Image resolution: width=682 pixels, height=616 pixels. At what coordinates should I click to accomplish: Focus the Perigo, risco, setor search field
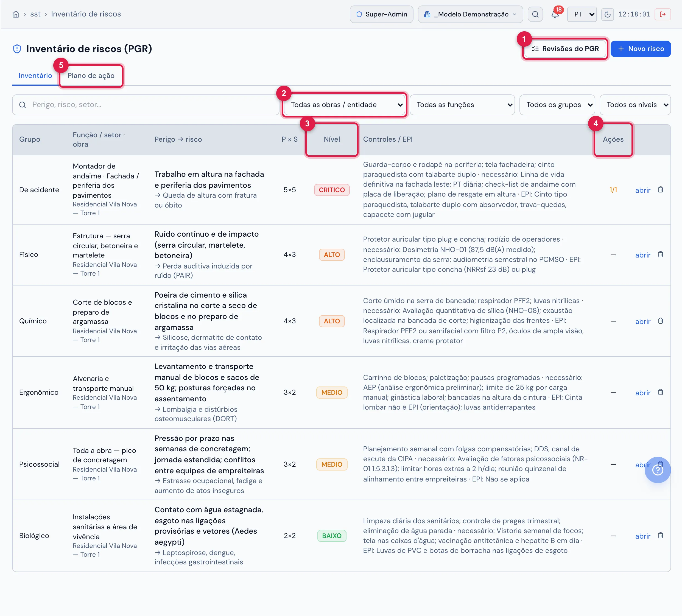[x=146, y=105]
